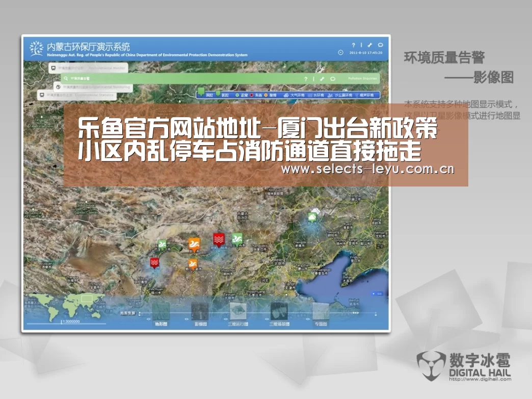This screenshot has width=532, height=399.
Task: Click the upper orange sandstorm marker
Action: pos(194,245)
